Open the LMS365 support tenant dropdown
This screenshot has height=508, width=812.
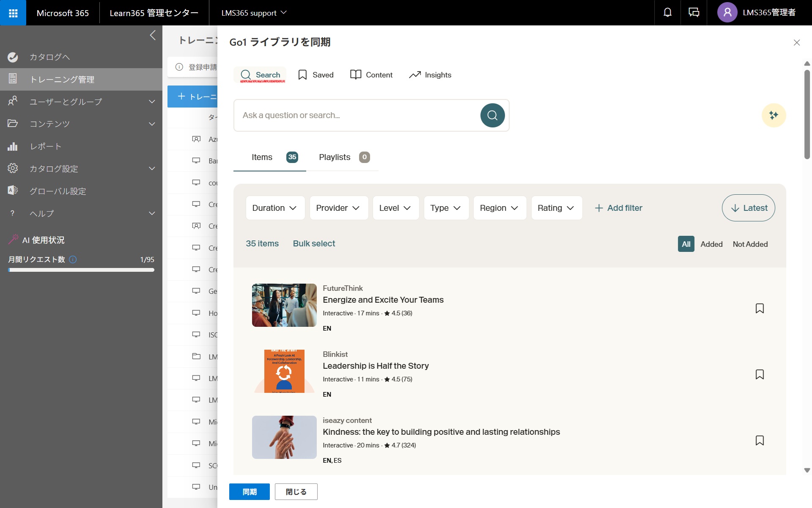tap(254, 13)
